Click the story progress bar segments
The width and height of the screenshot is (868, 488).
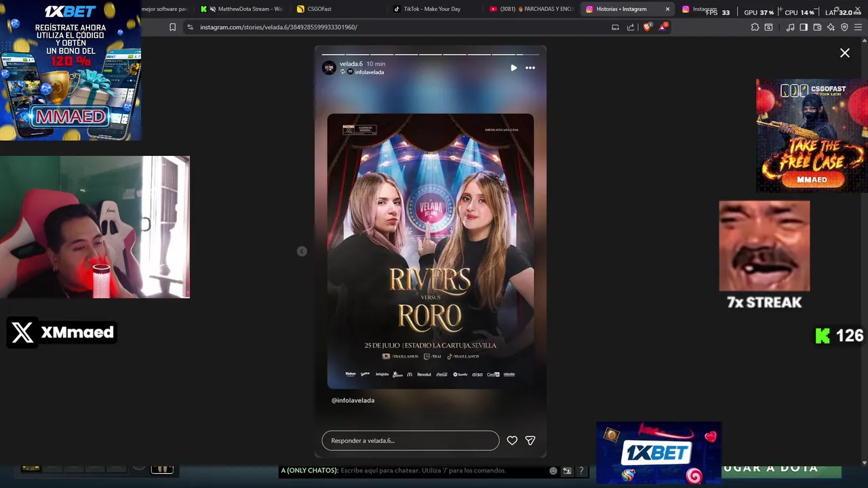pos(430,54)
